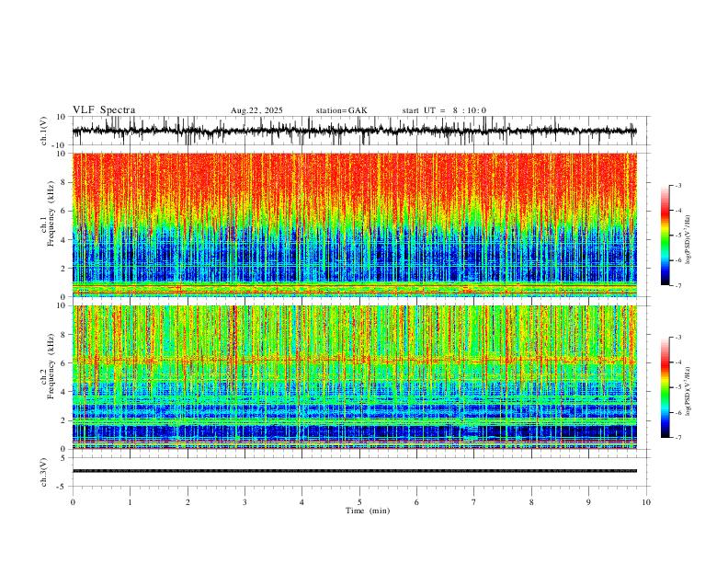This screenshot has width=728, height=563.
Task: Click the "ch.1(V)" waveform axis label
Action: tap(44, 131)
